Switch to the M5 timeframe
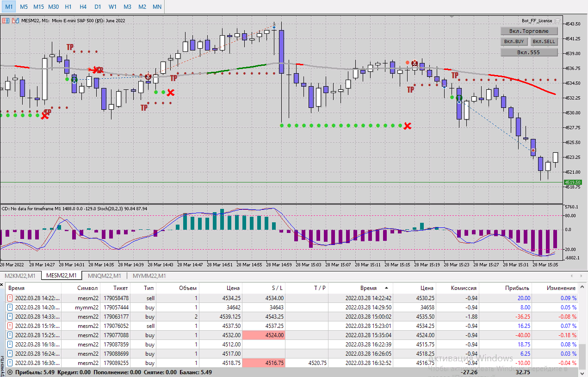Viewport: 588px width, 377px height. click(24, 6)
